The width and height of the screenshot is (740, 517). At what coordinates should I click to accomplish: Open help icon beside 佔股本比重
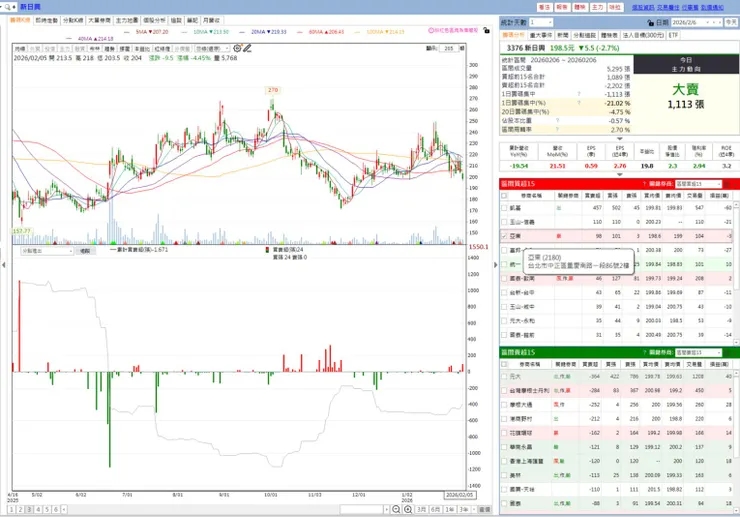click(557, 120)
